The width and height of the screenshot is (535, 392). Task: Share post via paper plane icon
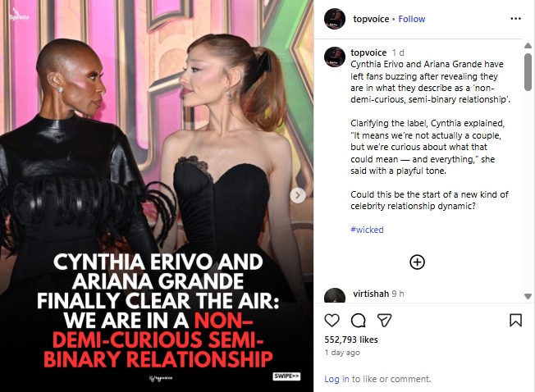384,321
